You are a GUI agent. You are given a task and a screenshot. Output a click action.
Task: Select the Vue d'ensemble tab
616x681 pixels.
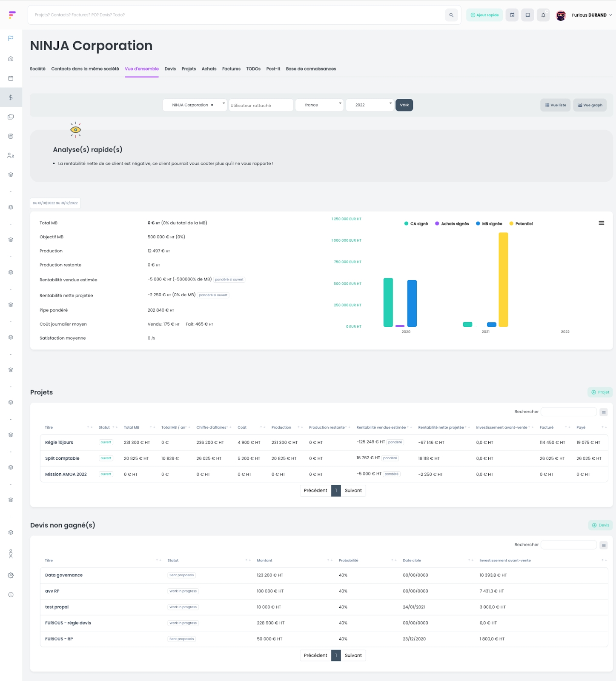(x=142, y=69)
